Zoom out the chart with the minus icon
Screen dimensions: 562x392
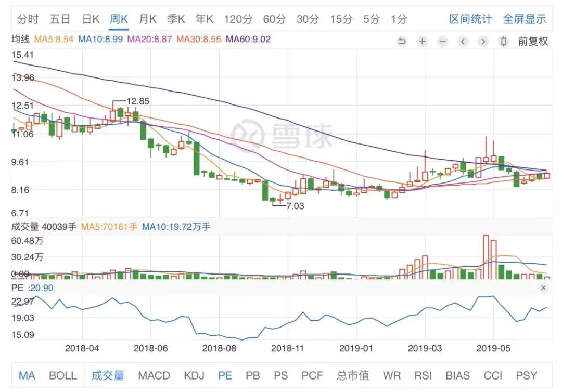(443, 41)
